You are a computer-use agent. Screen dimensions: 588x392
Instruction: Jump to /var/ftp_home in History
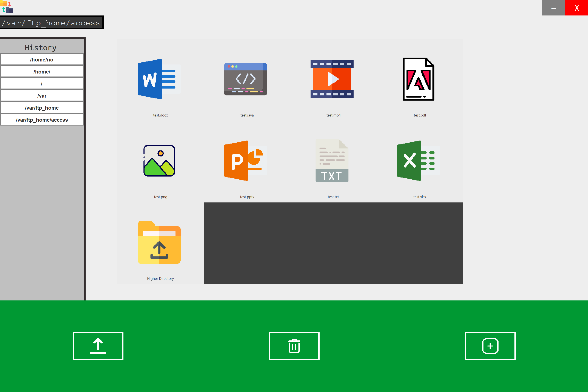pyautogui.click(x=42, y=107)
